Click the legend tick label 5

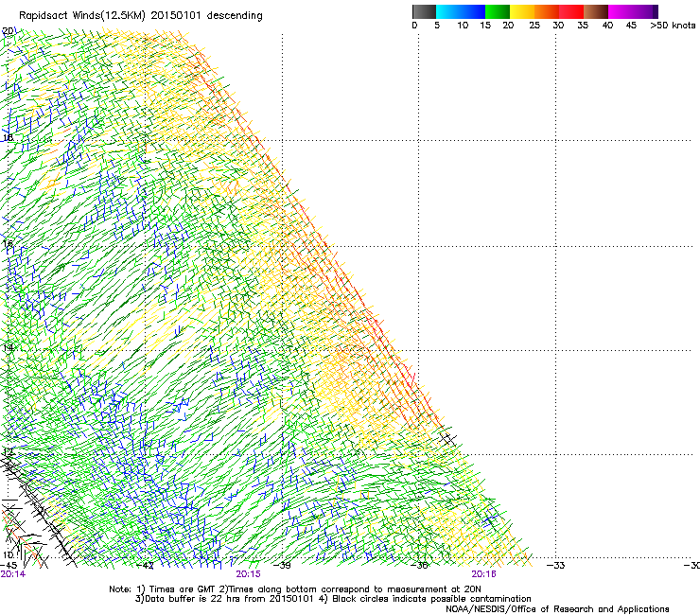click(x=437, y=26)
